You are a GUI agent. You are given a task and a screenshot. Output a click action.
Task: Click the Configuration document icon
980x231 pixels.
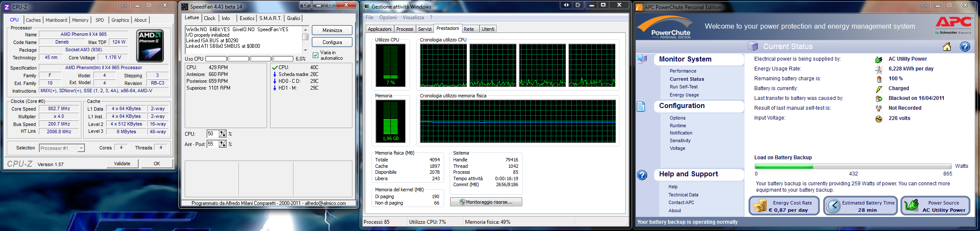coord(641,106)
